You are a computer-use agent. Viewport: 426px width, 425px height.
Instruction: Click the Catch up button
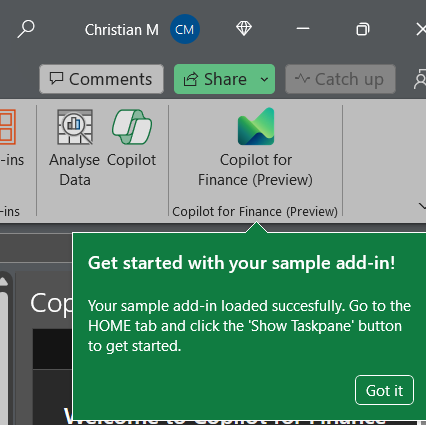coord(340,79)
